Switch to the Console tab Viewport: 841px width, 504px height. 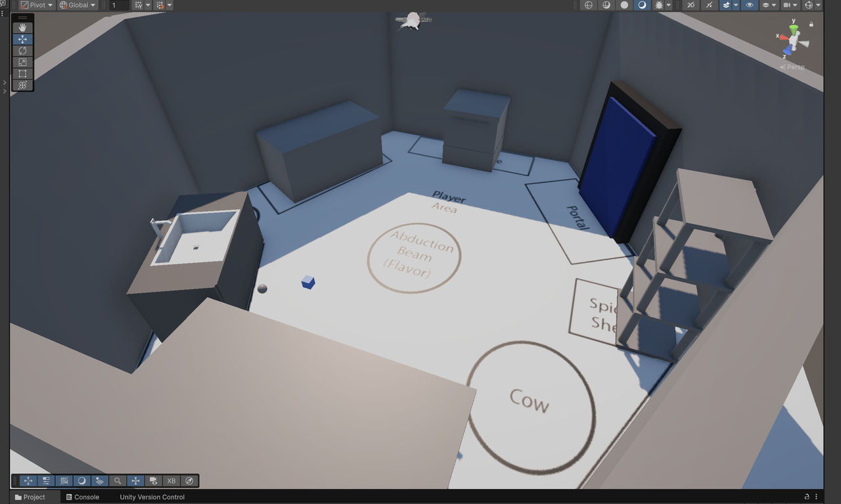[82, 497]
